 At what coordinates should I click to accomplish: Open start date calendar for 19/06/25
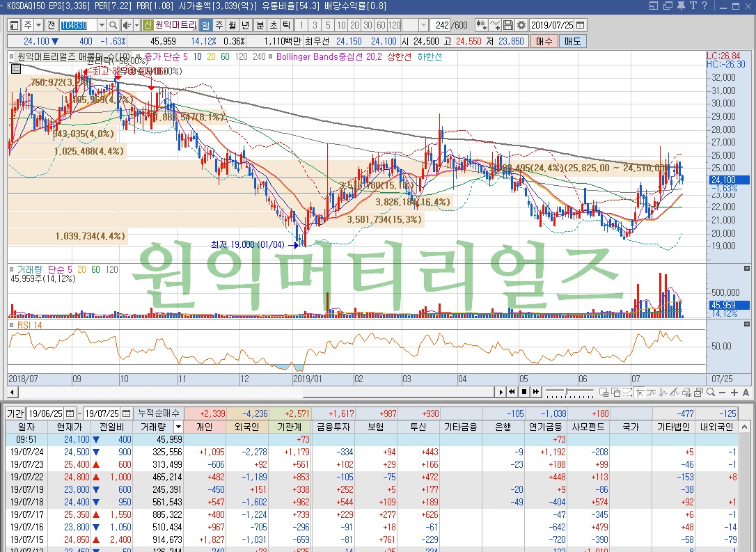70,413
